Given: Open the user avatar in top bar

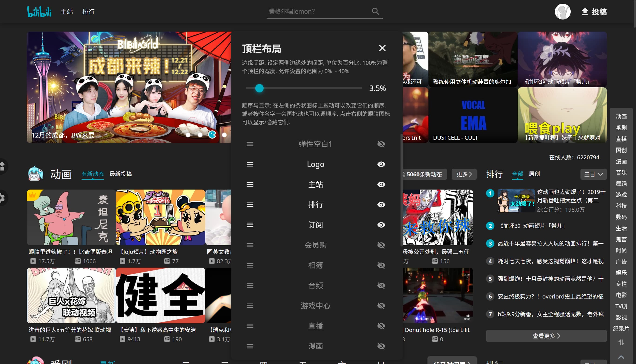Looking at the screenshot, I should (x=562, y=12).
